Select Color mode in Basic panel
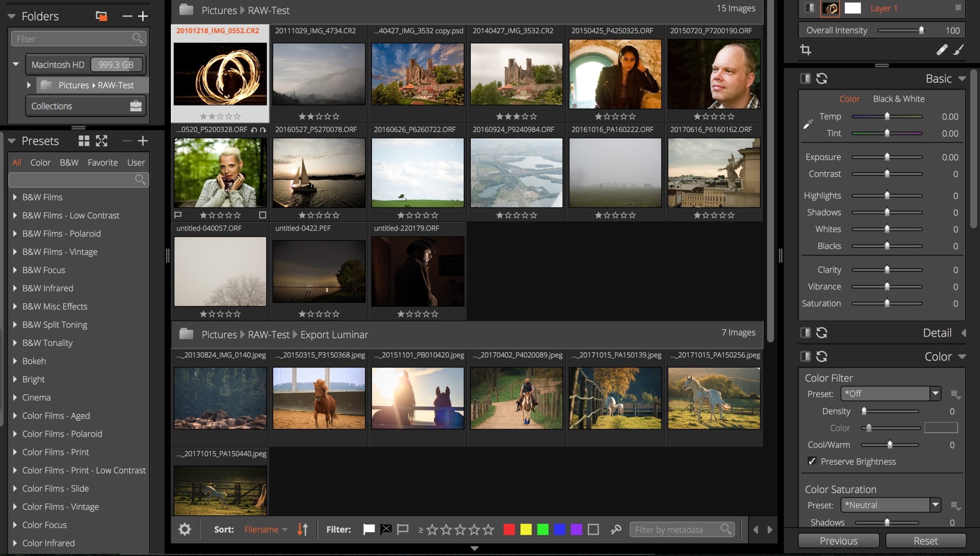This screenshot has width=980, height=556. [x=849, y=99]
